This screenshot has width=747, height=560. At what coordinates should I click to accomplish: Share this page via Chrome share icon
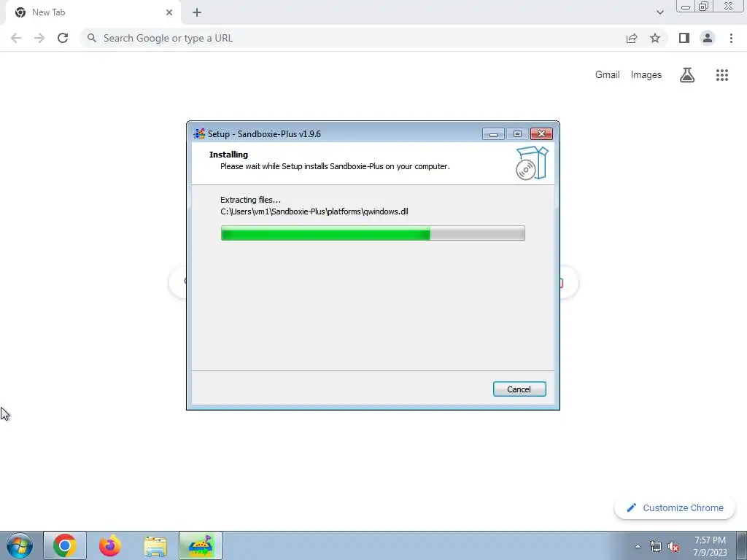[x=632, y=38]
